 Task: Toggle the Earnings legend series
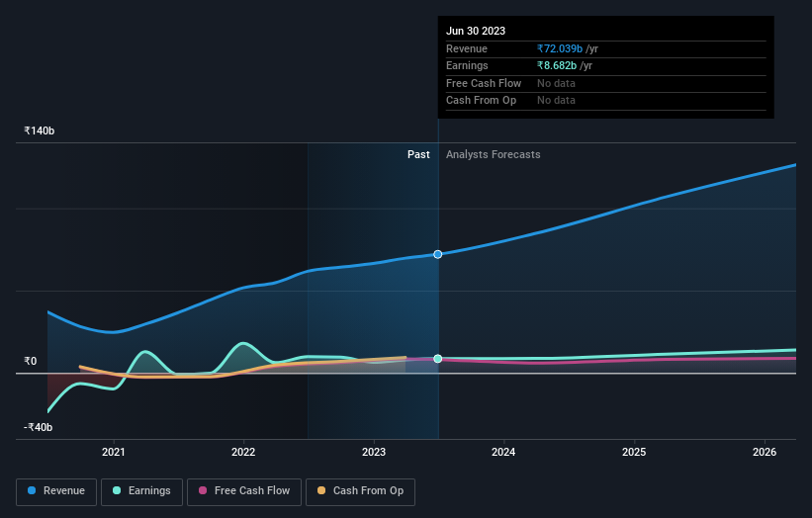(x=141, y=491)
